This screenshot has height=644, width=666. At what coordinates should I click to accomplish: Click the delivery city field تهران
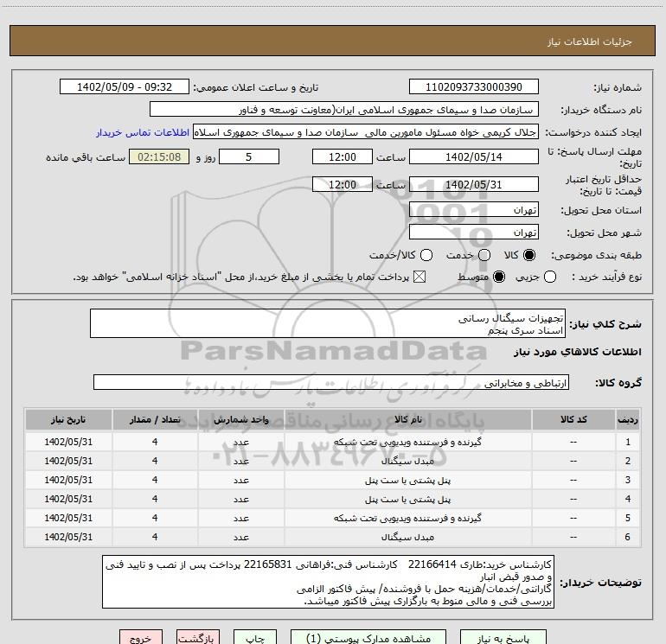[x=474, y=232]
